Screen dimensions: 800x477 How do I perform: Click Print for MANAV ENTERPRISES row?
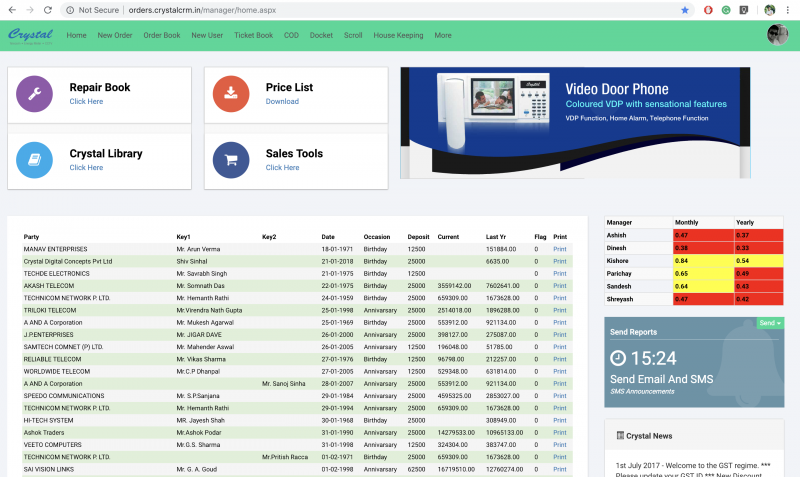click(560, 249)
